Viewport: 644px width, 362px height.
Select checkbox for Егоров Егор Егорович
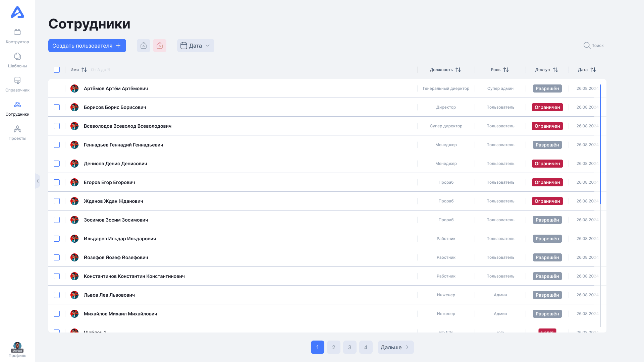tap(57, 182)
